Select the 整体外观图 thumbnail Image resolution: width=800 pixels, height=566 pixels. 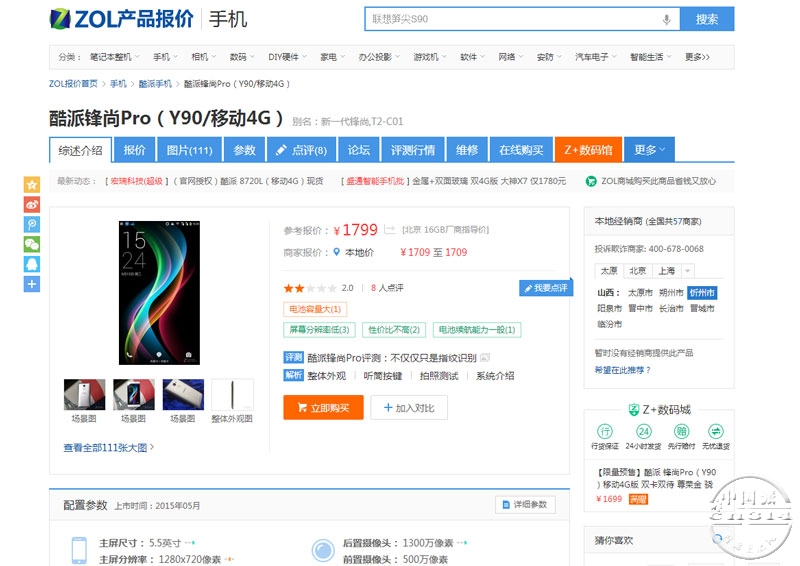tap(232, 395)
